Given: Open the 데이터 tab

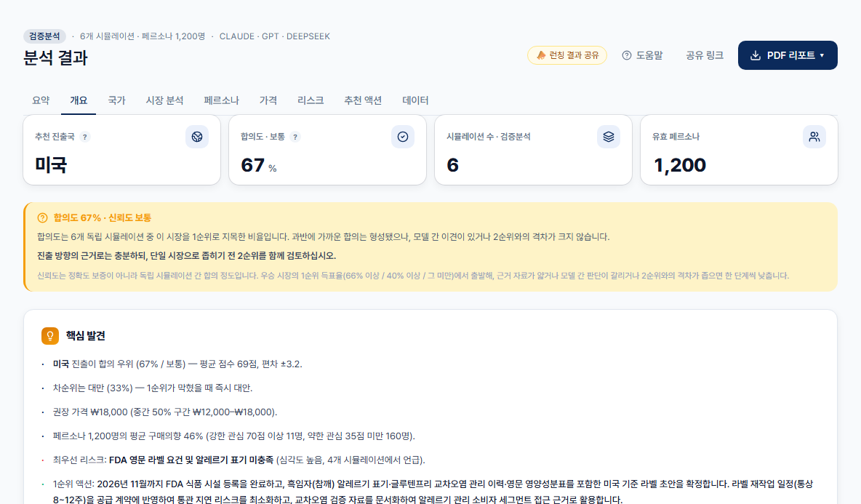Looking at the screenshot, I should (415, 100).
